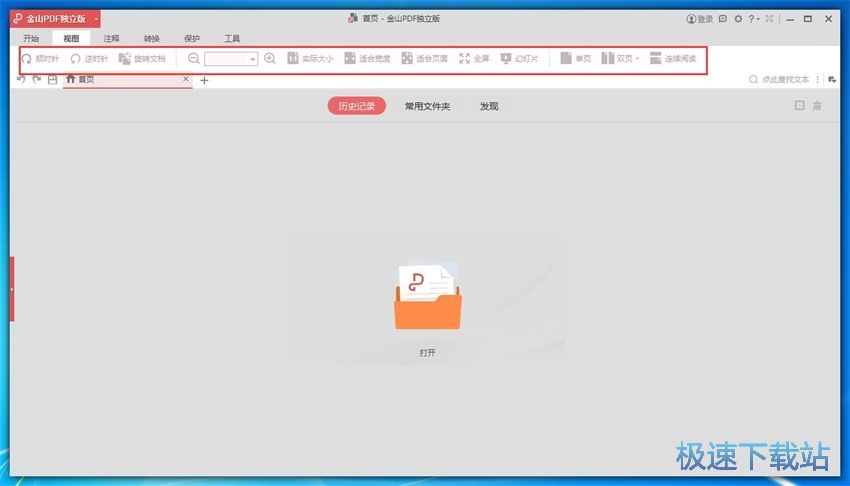Open the 保护 ribbon tab

click(192, 38)
